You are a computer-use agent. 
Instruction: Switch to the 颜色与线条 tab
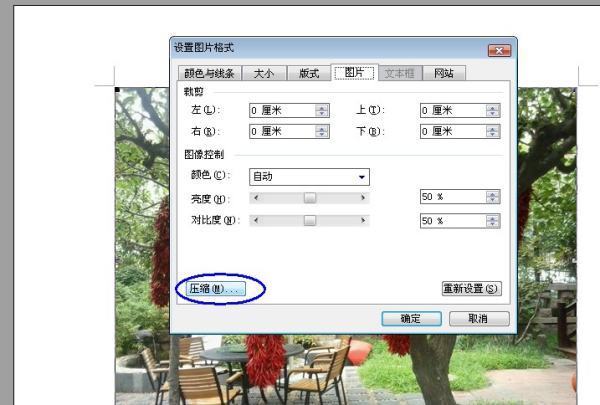tap(209, 73)
